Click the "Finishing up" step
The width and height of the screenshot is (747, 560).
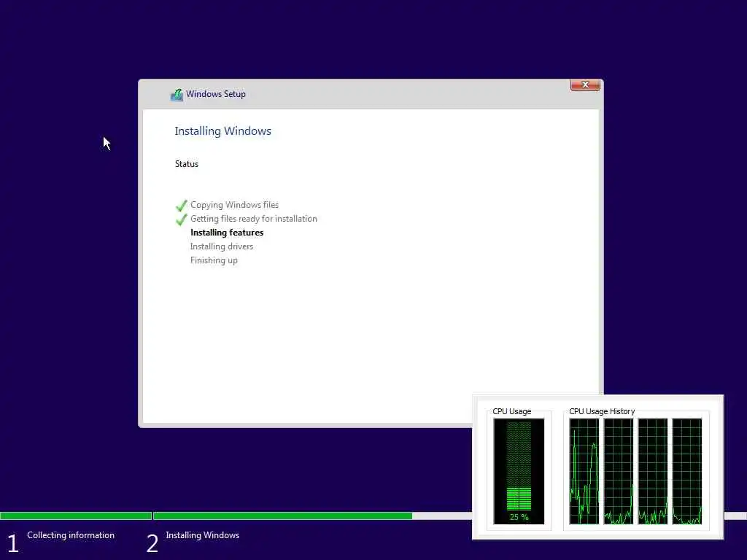[214, 260]
